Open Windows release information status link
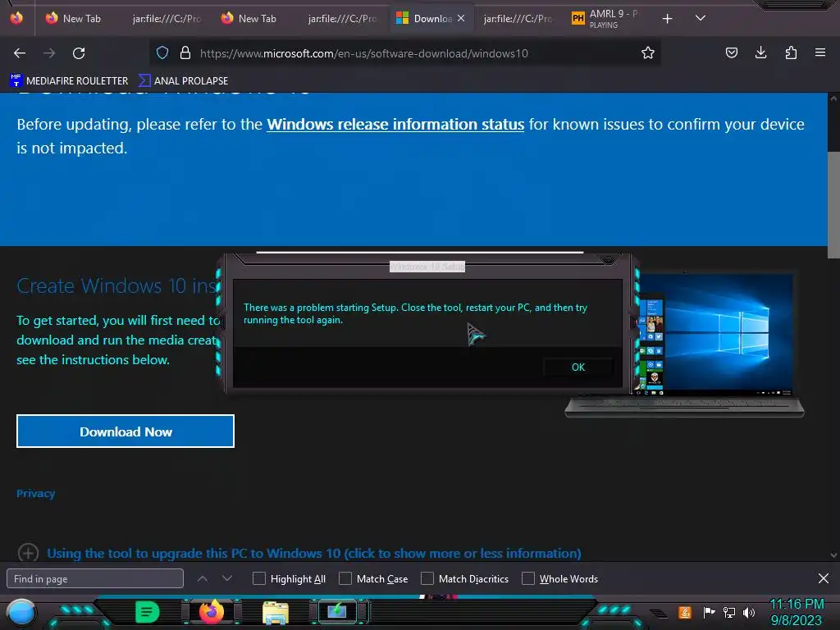Screen dimensions: 840x630 [395, 125]
